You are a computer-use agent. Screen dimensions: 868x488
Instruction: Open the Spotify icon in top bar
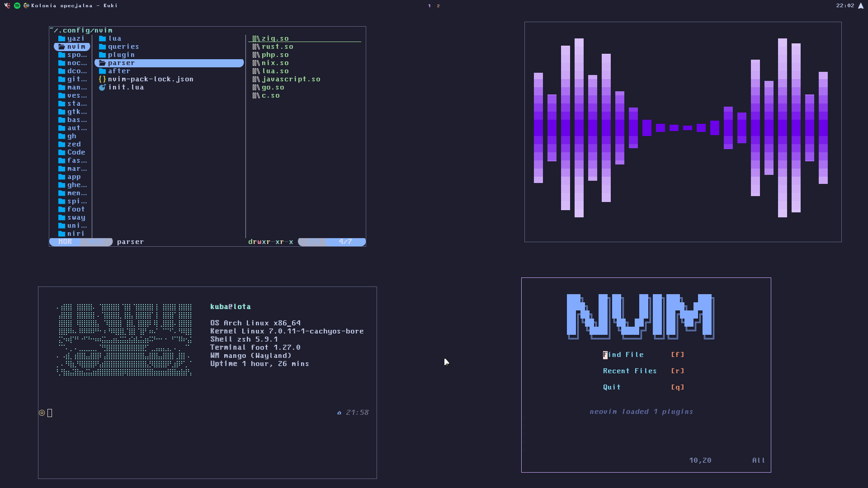coord(17,5)
